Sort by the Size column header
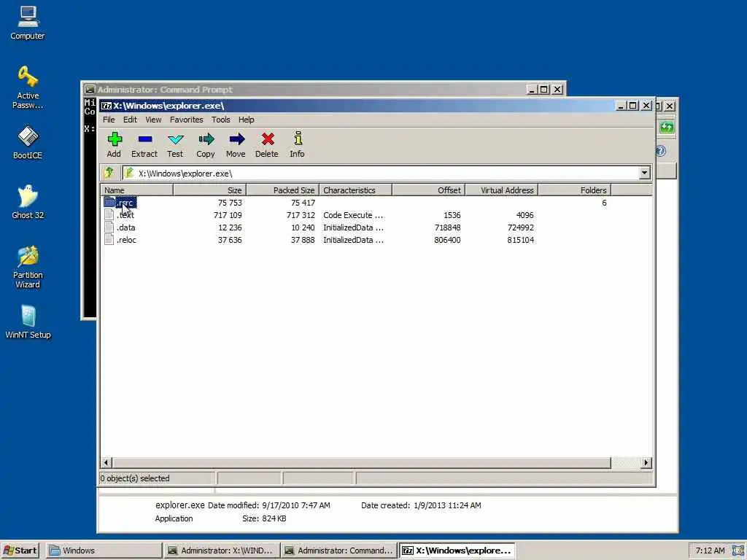This screenshot has height=560, width=747. pyautogui.click(x=209, y=190)
